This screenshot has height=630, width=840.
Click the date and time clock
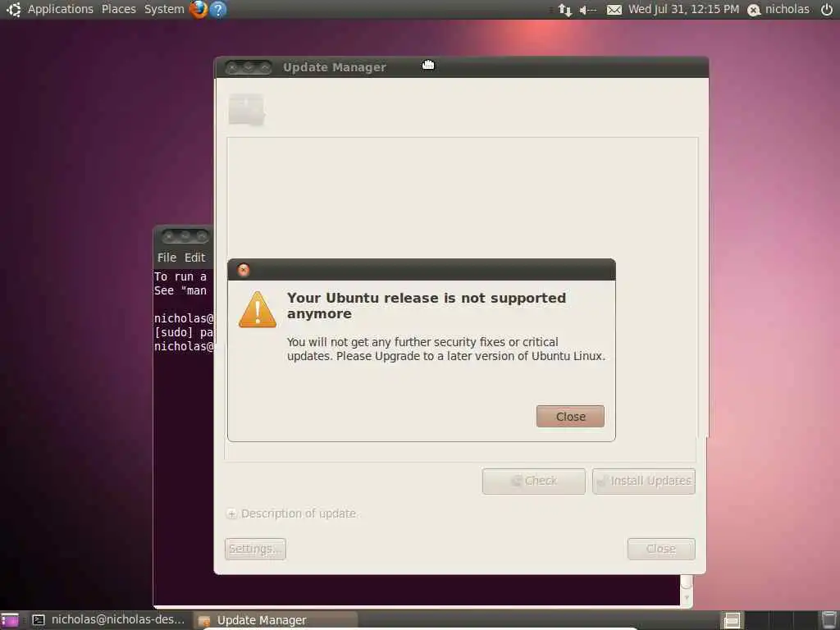click(683, 9)
